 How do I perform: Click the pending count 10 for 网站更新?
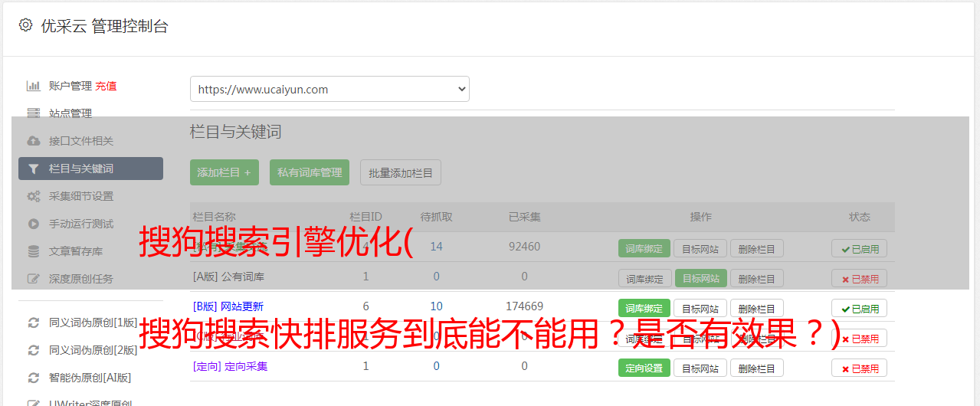click(x=436, y=306)
